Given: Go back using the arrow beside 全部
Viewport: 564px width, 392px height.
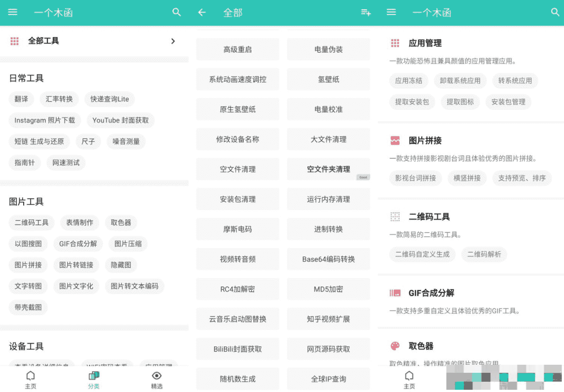Looking at the screenshot, I should 202,13.
